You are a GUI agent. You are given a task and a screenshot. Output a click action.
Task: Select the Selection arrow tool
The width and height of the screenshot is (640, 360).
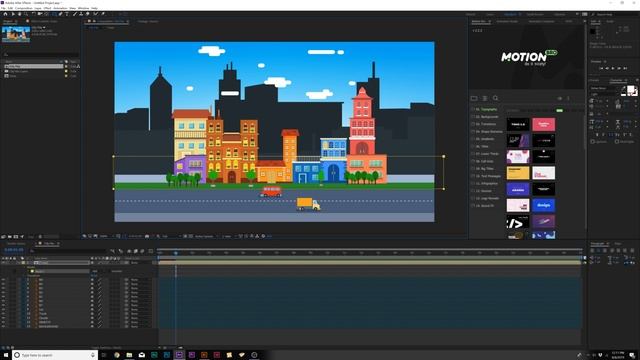tap(13, 13)
